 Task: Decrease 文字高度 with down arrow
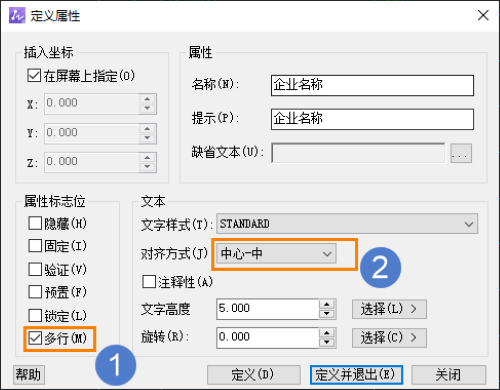(327, 314)
